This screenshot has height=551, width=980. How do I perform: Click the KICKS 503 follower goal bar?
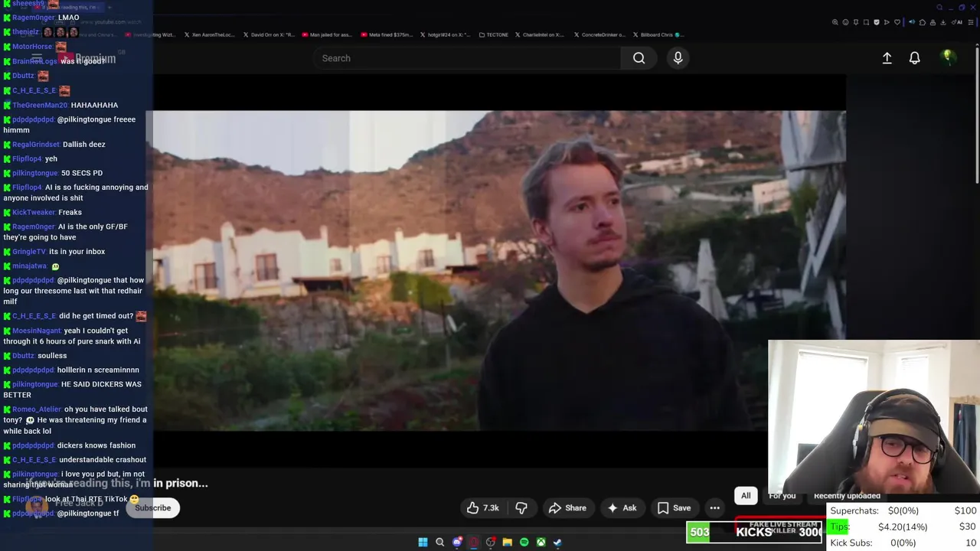tap(754, 532)
